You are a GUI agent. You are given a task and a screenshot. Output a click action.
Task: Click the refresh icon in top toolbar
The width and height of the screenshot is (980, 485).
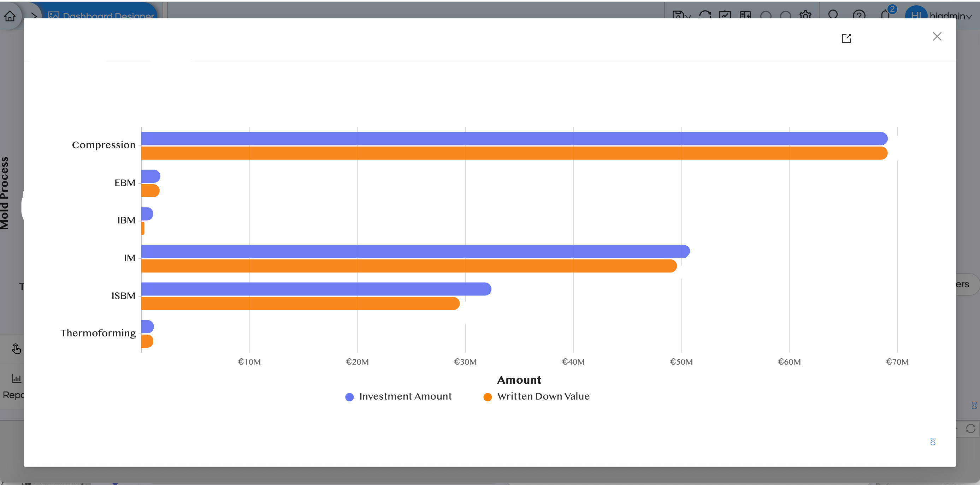point(705,15)
